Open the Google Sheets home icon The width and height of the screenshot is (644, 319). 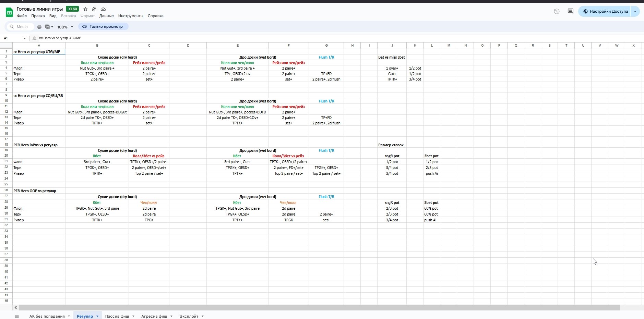(9, 12)
